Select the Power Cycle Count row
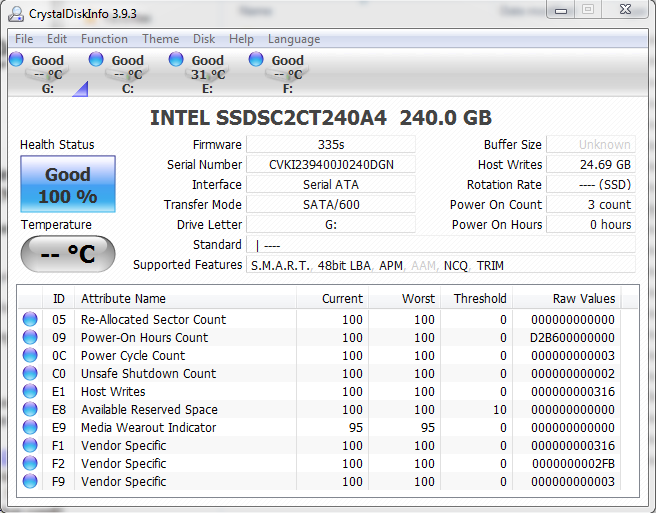Viewport: 656px width, 513px height. [133, 356]
